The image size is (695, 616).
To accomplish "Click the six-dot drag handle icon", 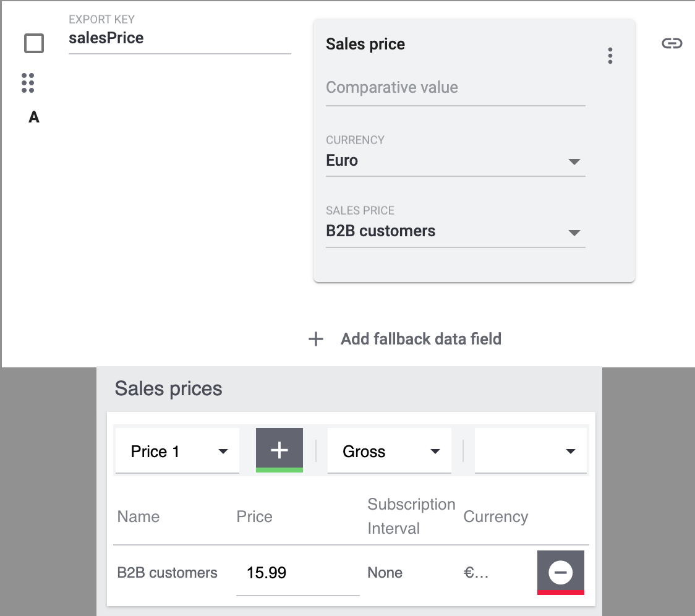I will (28, 83).
